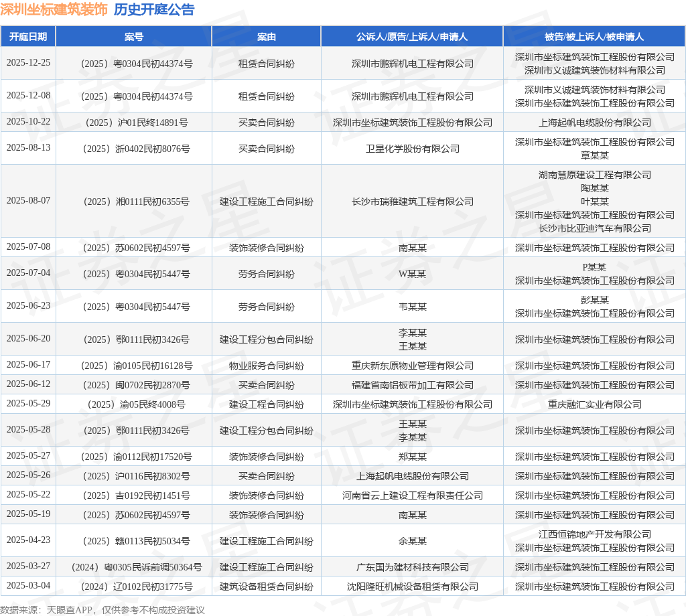
Task: Click cause 建设工程分包合同纠纷 in 2025-06-20 row
Action: [x=267, y=339]
